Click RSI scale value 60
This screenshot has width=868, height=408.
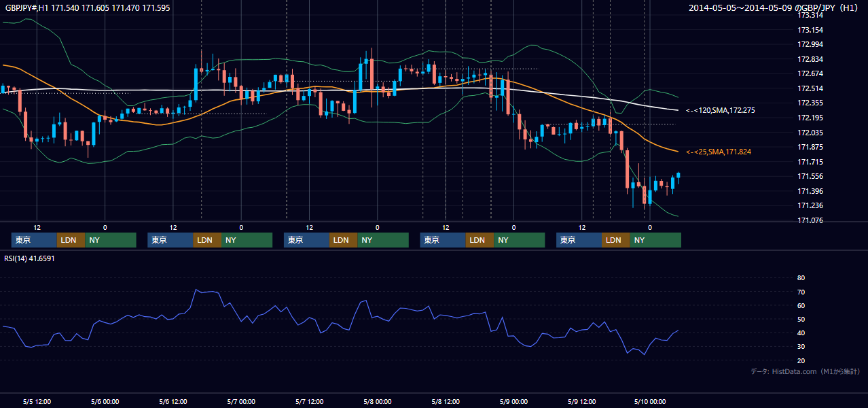coord(801,305)
